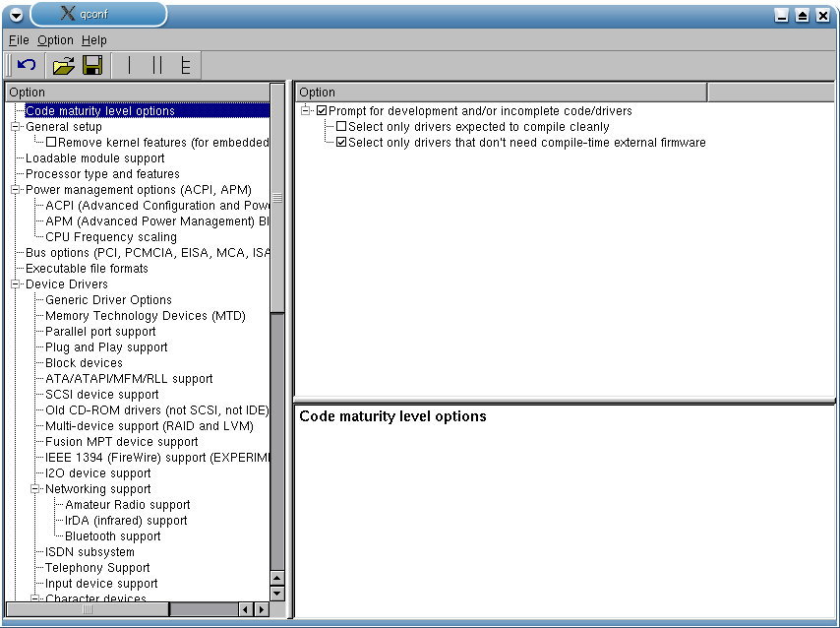Click the Open folder toolbar icon
The height and width of the screenshot is (628, 840).
(63, 66)
